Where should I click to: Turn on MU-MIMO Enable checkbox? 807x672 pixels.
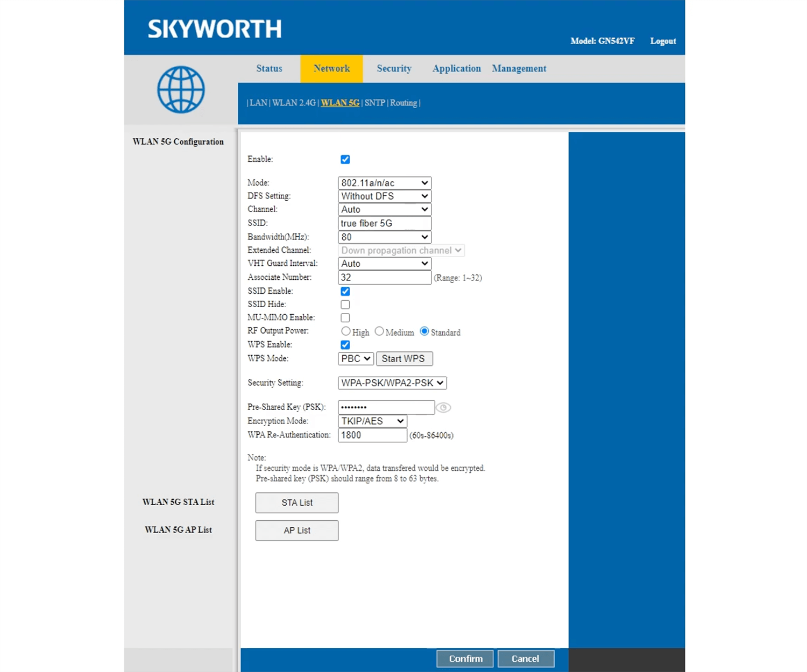pyautogui.click(x=345, y=318)
